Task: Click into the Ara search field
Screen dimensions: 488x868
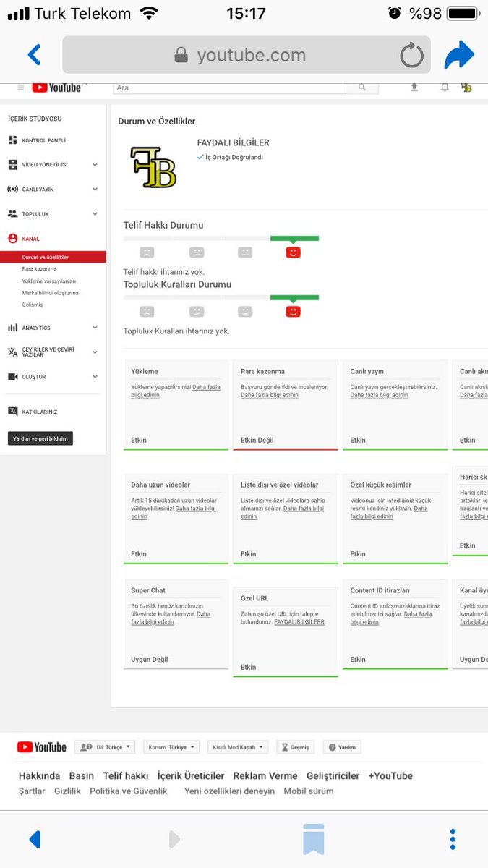Action: click(230, 88)
